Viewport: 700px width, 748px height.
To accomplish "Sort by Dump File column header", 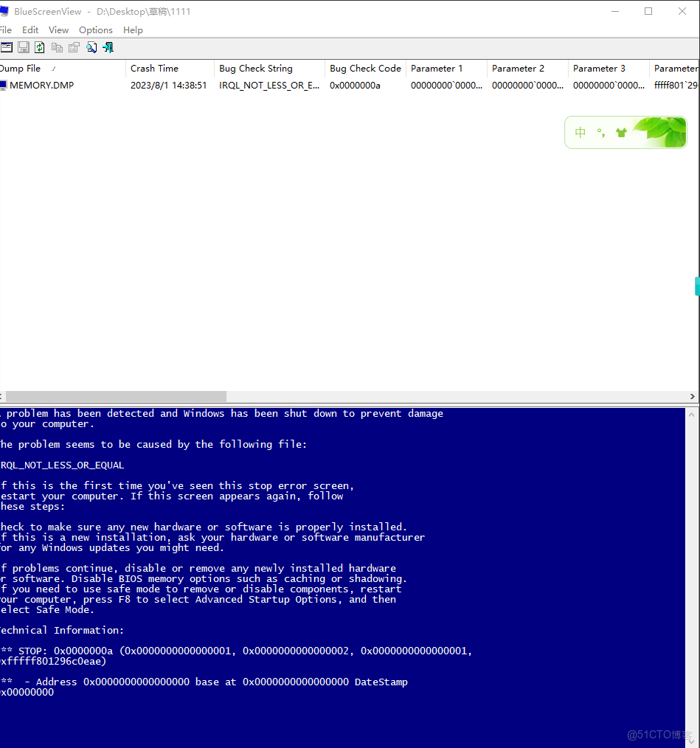I will pyautogui.click(x=62, y=69).
